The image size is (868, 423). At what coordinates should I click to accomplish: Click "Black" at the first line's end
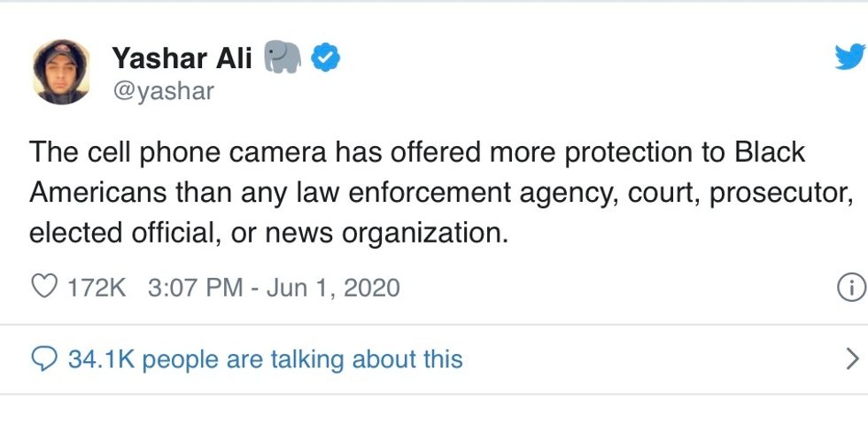(x=770, y=152)
